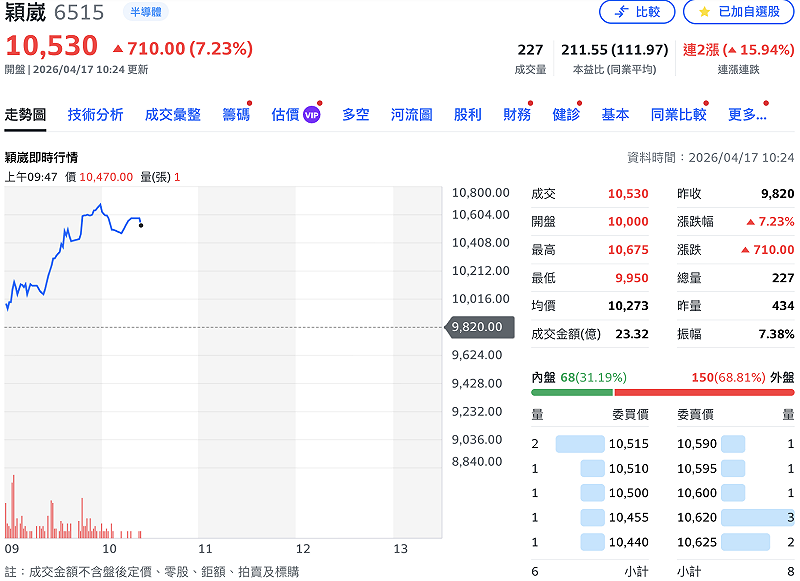Open the 股利 dividend tab
The width and height of the screenshot is (800, 581).
(x=469, y=115)
